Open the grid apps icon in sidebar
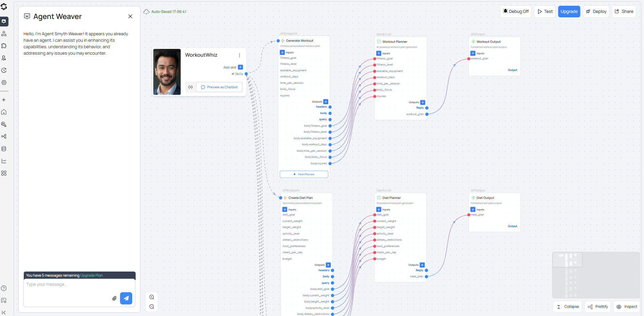 pos(4,173)
